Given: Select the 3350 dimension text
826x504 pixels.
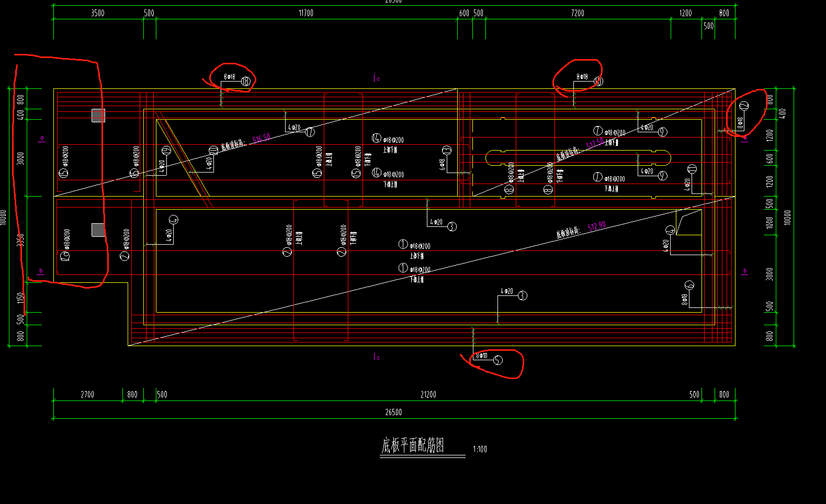Looking at the screenshot, I should tap(20, 240).
